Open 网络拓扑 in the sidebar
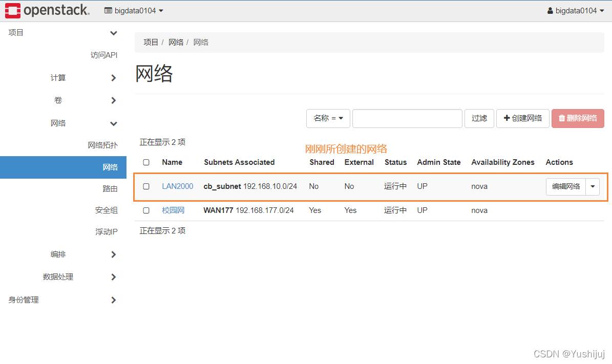612x364 pixels. [102, 145]
